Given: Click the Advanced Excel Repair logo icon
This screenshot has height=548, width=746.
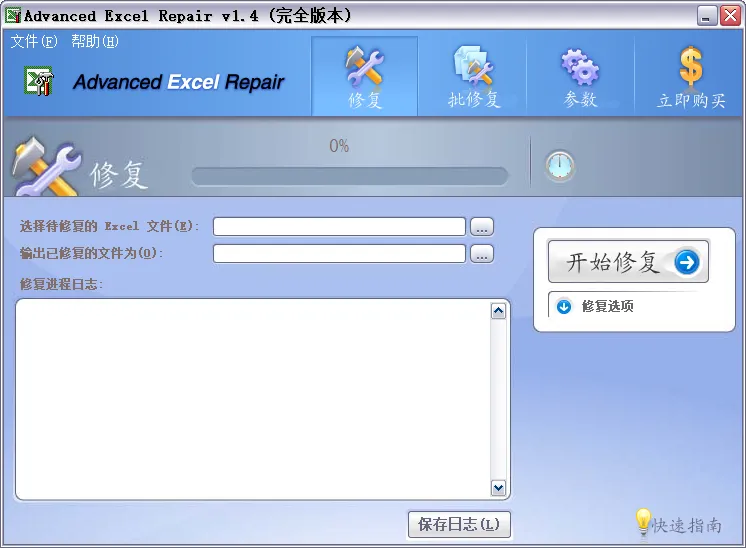Looking at the screenshot, I should pos(39,81).
